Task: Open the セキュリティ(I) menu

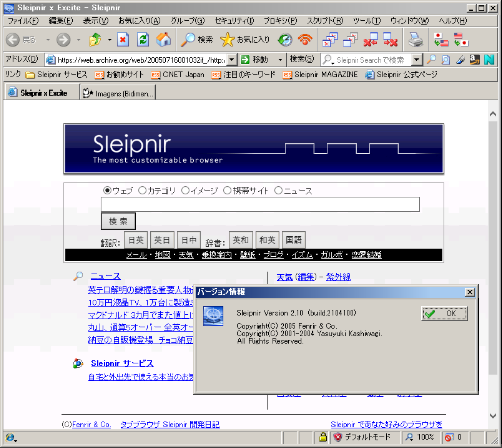Action: tap(234, 21)
